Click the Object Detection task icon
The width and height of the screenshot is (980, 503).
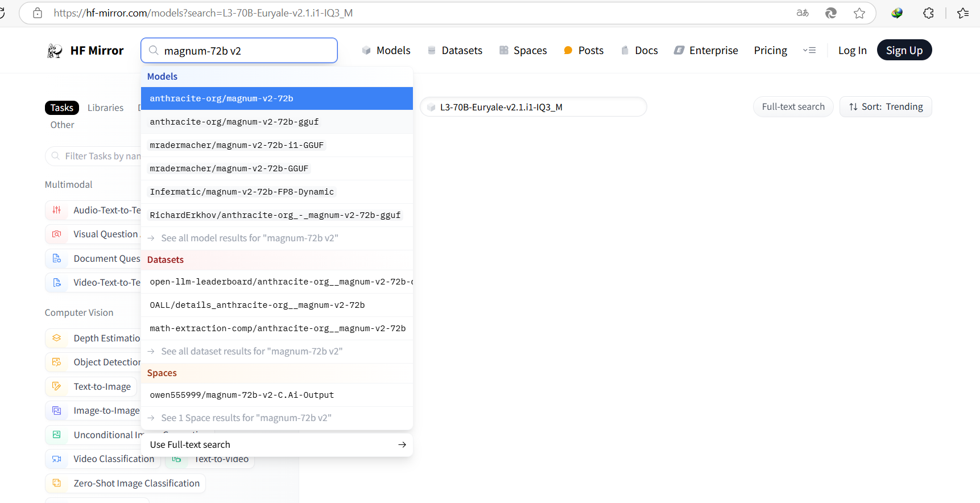pyautogui.click(x=57, y=362)
